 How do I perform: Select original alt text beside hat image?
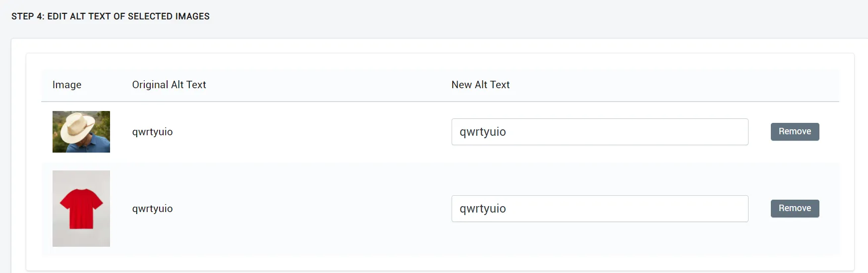click(152, 132)
